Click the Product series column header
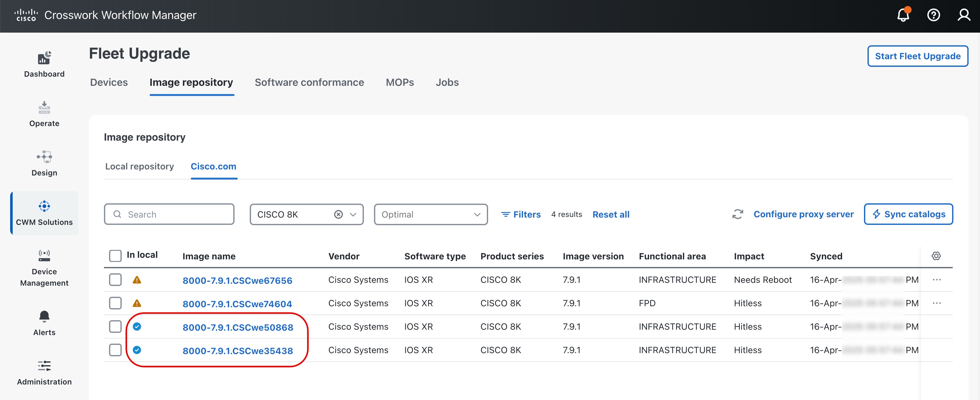 (x=512, y=256)
